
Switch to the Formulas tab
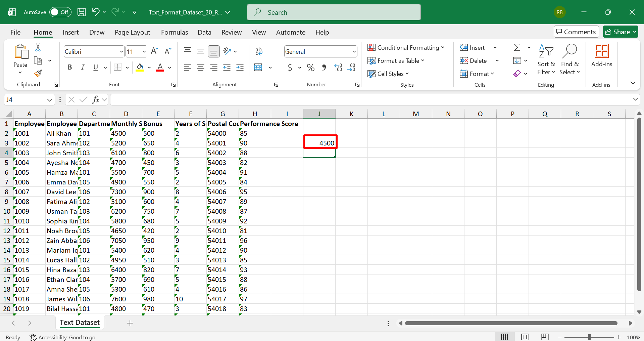pyautogui.click(x=175, y=32)
